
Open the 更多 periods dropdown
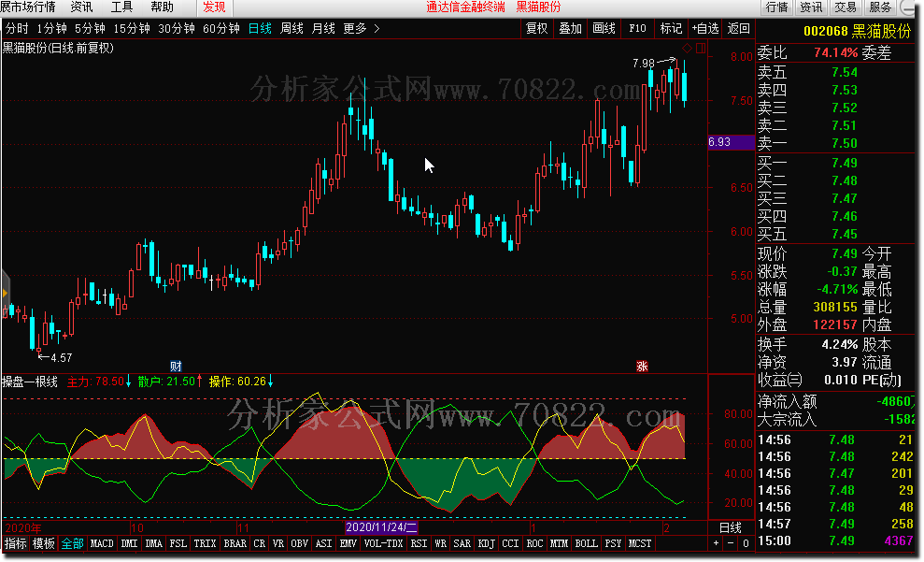355,28
